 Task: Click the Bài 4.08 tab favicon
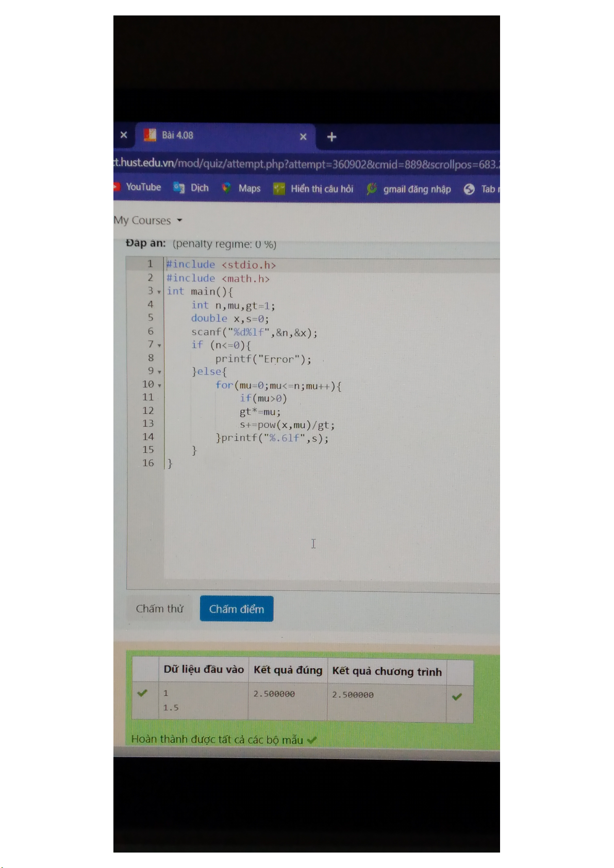point(150,135)
